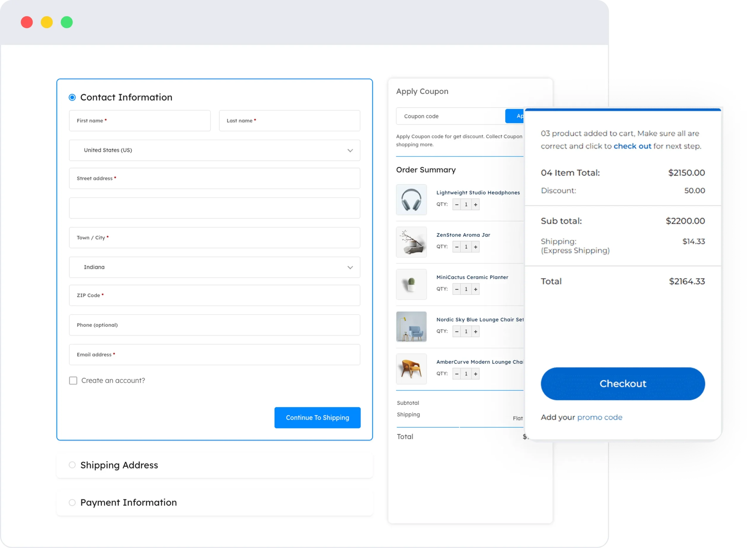Decrease quantity of MiniCactus Ceramic Planter

[x=457, y=289]
